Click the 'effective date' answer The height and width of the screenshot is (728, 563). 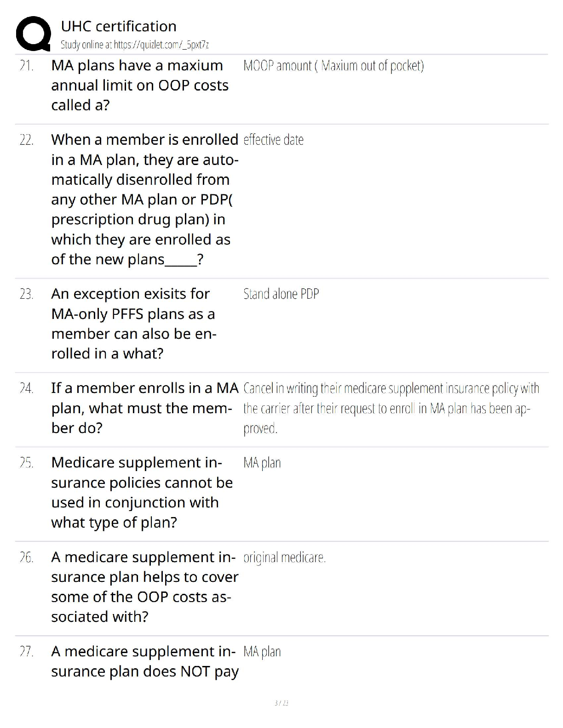273,140
